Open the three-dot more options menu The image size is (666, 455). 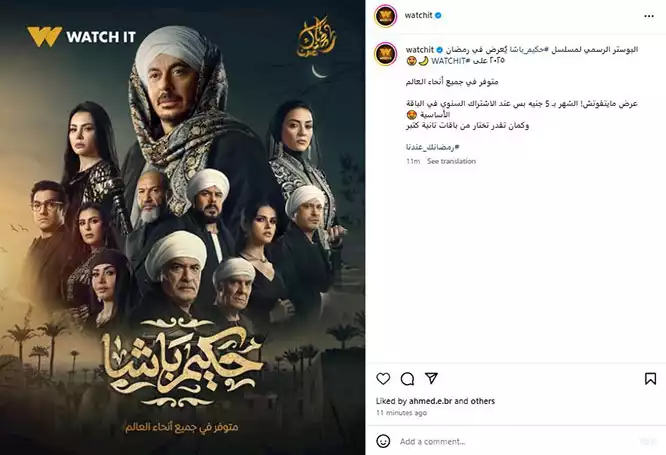pos(649,16)
